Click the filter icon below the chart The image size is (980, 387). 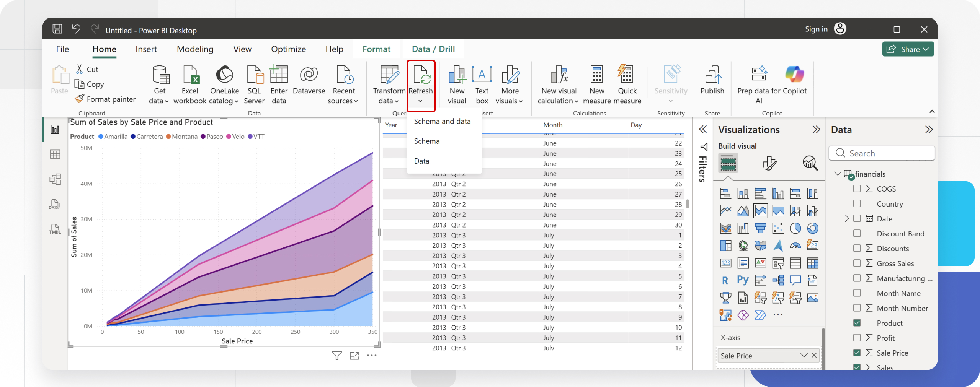click(336, 356)
